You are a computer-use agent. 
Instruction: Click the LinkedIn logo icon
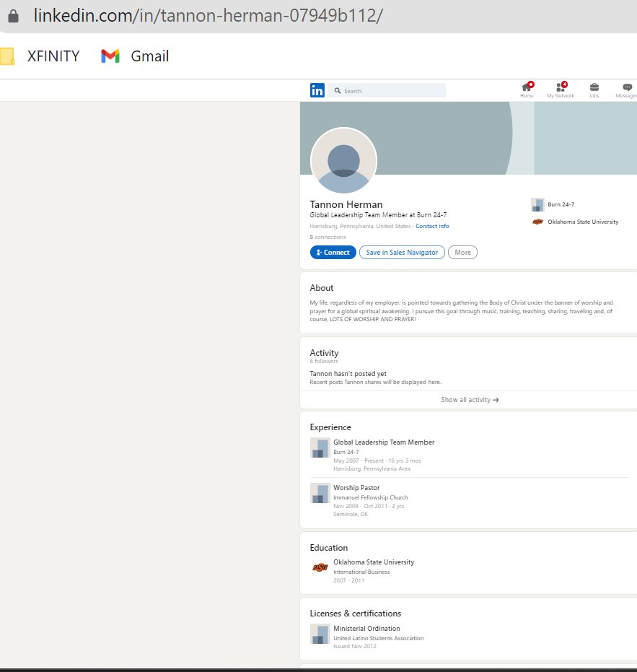pos(317,90)
